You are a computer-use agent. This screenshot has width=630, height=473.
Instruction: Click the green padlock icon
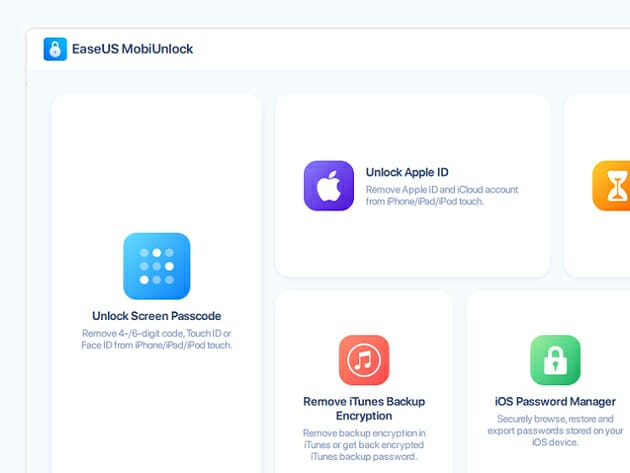555,360
